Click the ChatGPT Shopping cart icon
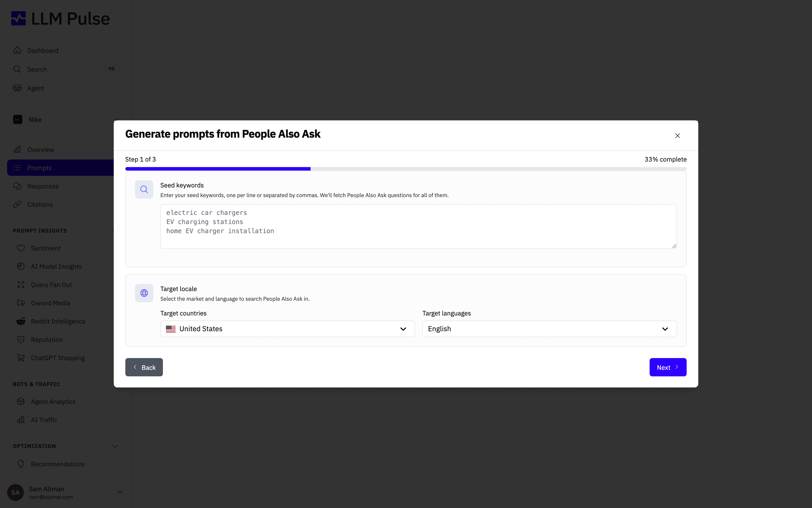Image resolution: width=812 pixels, height=508 pixels. pyautogui.click(x=21, y=358)
